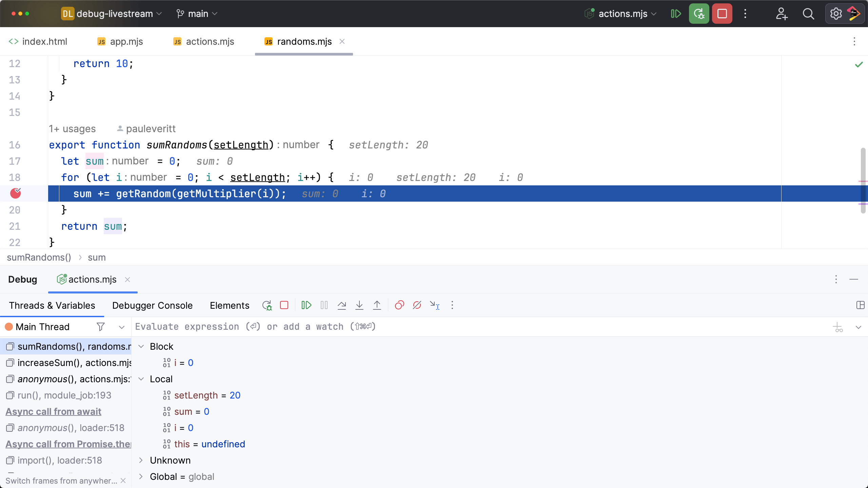
Task: Open the main branch dropdown
Action: click(196, 14)
